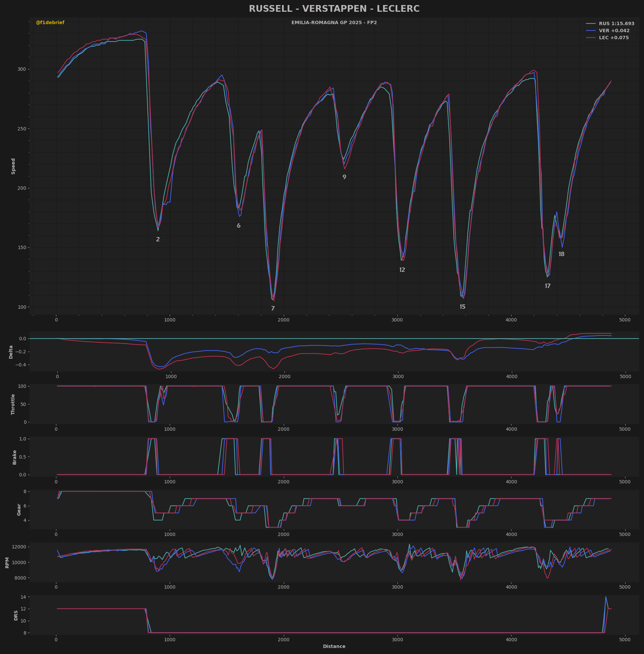This screenshot has height=654, width=644.
Task: Click the DRS panel axis label
Action: [x=16, y=615]
